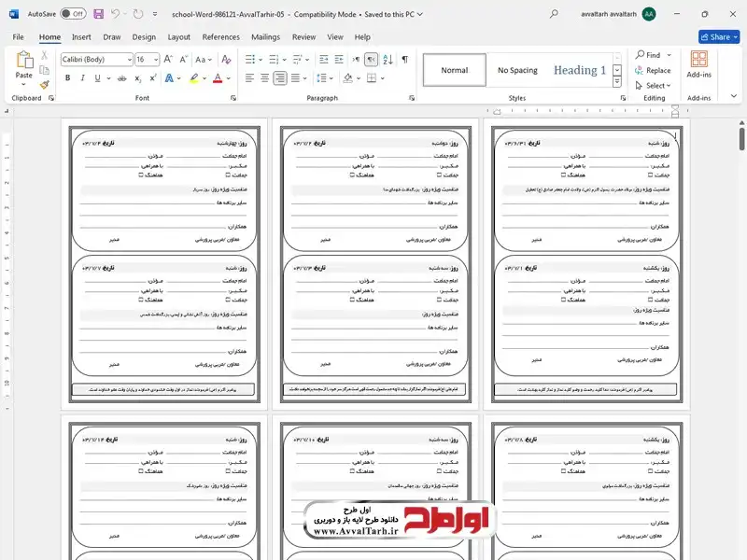Open the font name dropdown Calibri (Body)
The height and width of the screenshot is (560, 747).
(x=130, y=60)
